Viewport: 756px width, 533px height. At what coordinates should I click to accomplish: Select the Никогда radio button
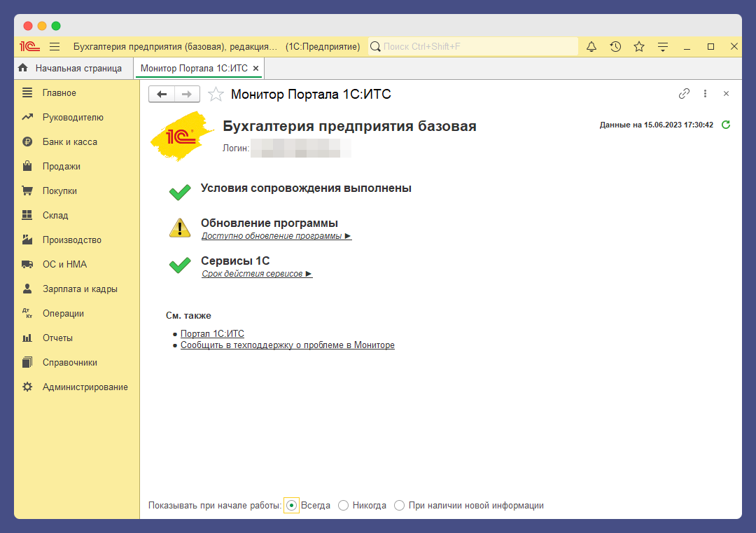point(343,506)
